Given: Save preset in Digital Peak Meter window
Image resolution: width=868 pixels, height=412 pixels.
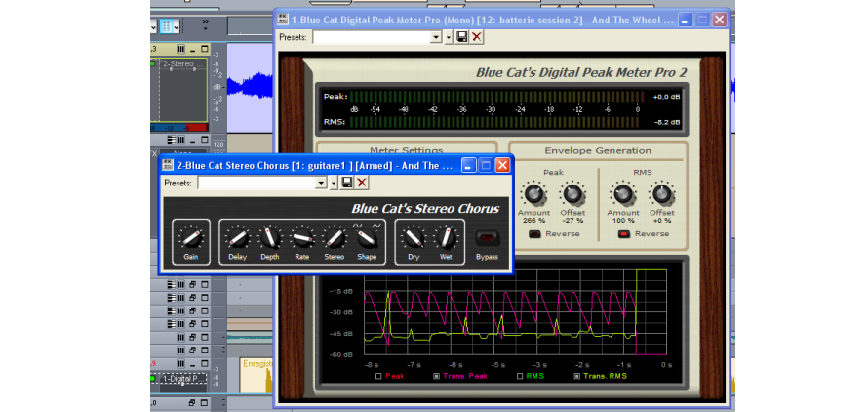Looking at the screenshot, I should (461, 37).
